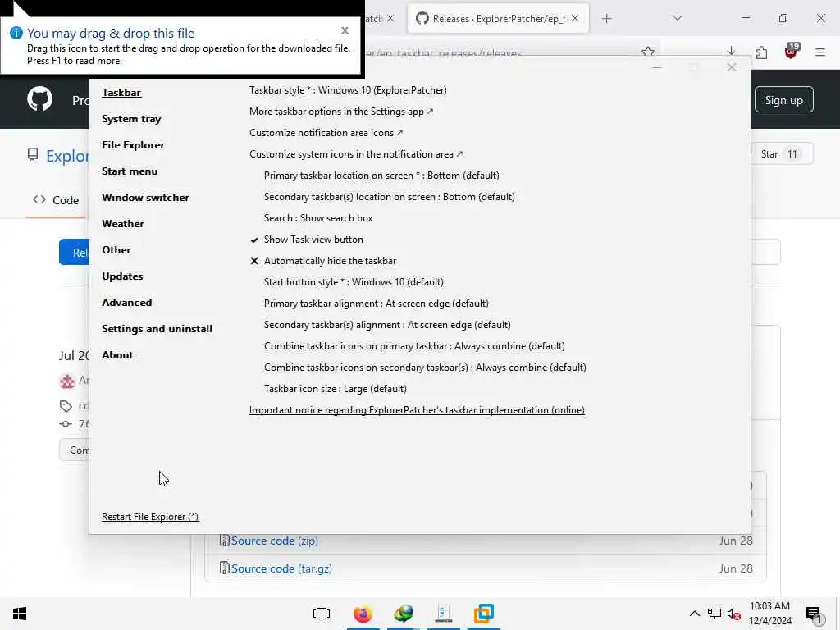The image size is (840, 630).
Task: Click the info icon in the tip popup
Action: tap(16, 33)
